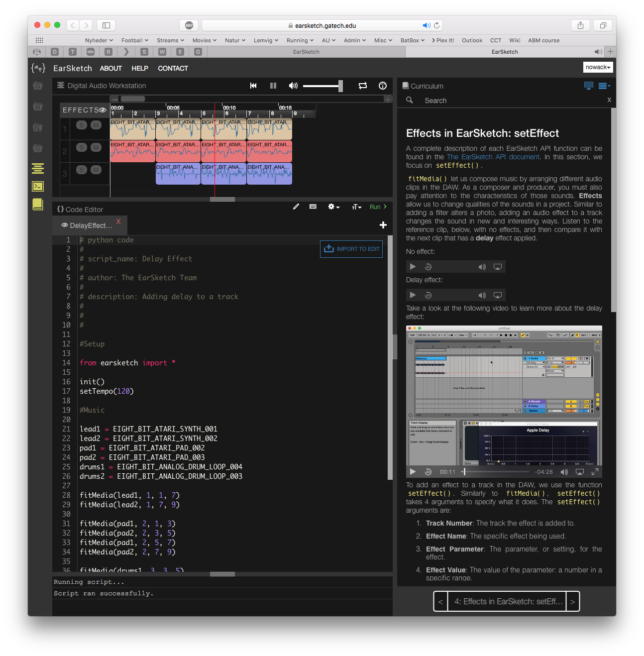Adjust the DAW volume slider
Image resolution: width=644 pixels, height=656 pixels.
[x=340, y=86]
